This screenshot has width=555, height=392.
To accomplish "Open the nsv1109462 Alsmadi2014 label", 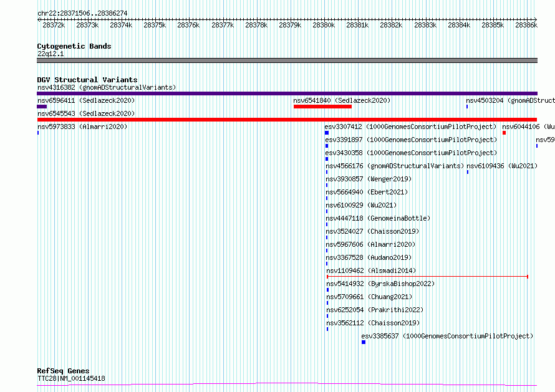I will pos(371,270).
